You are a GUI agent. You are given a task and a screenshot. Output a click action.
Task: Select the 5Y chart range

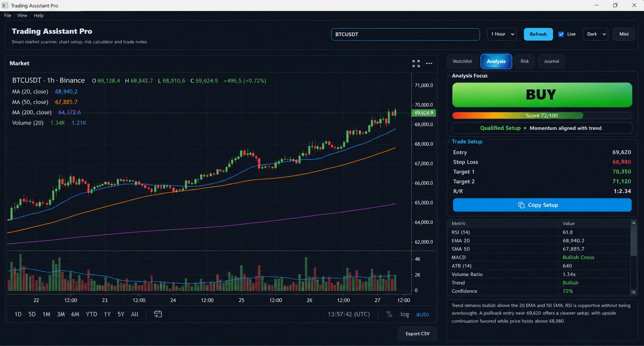click(x=121, y=314)
